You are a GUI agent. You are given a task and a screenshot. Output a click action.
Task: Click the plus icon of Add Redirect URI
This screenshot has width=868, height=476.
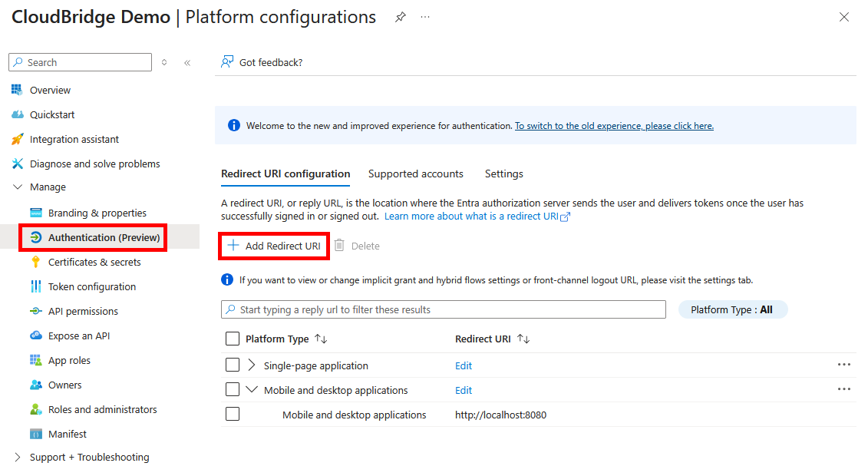point(233,245)
